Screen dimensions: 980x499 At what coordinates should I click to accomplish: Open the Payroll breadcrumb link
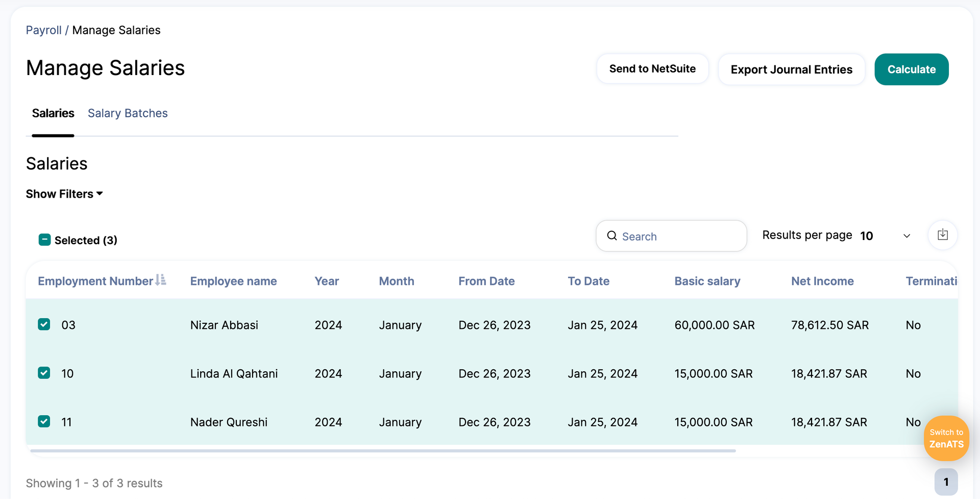tap(44, 30)
